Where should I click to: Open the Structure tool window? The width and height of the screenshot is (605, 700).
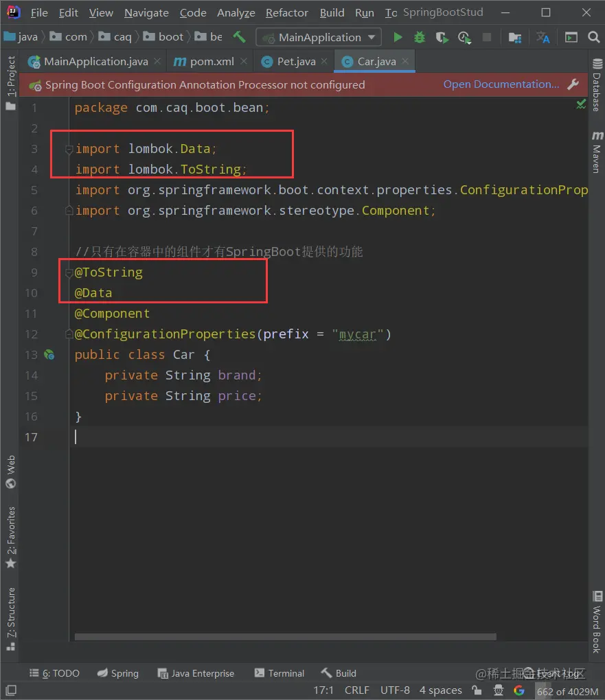11,619
